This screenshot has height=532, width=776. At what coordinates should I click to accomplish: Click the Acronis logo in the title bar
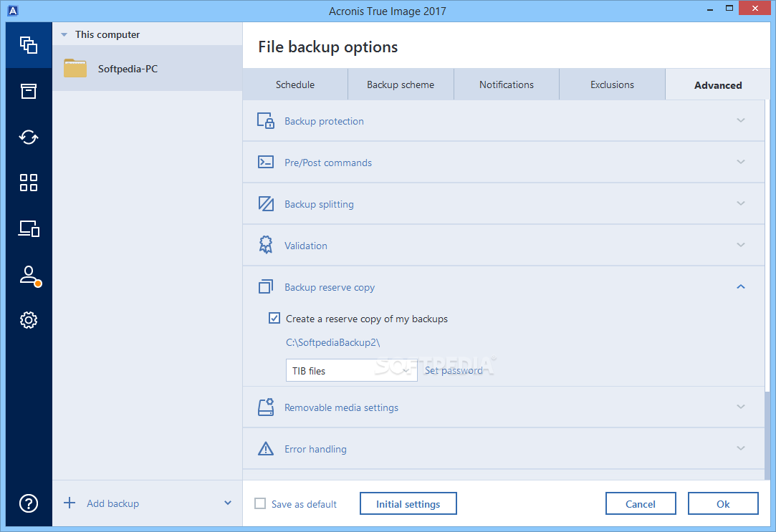pos(13,11)
